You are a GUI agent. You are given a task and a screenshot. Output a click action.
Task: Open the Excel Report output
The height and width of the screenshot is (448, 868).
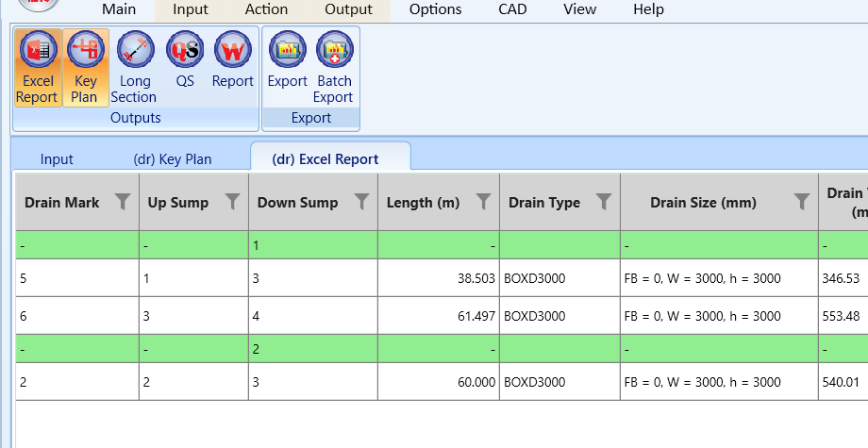(x=38, y=68)
